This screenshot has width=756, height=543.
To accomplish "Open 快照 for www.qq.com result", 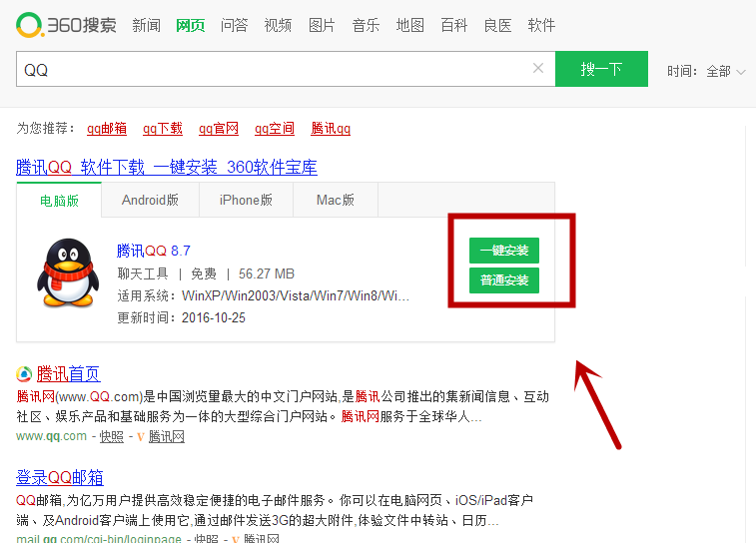I will pos(112,436).
